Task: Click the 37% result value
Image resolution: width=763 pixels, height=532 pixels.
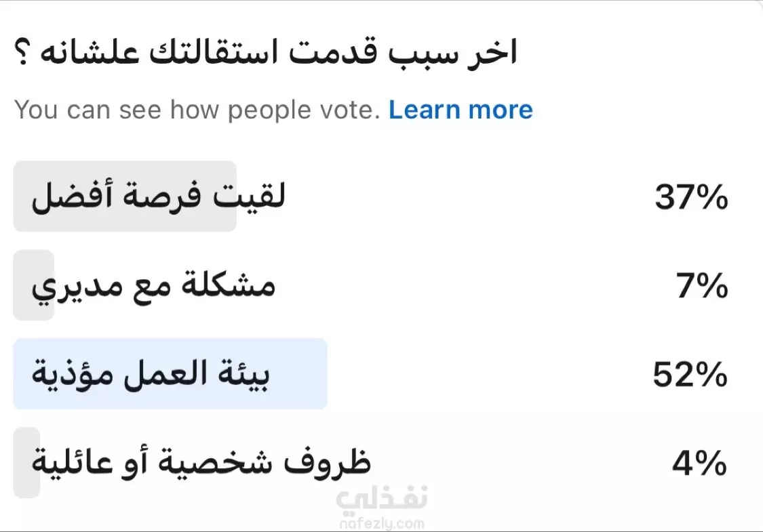Action: (x=691, y=197)
